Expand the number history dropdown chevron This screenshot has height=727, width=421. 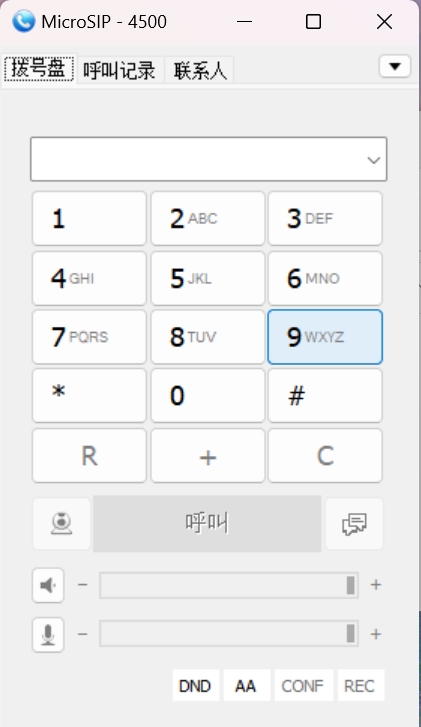pyautogui.click(x=374, y=160)
